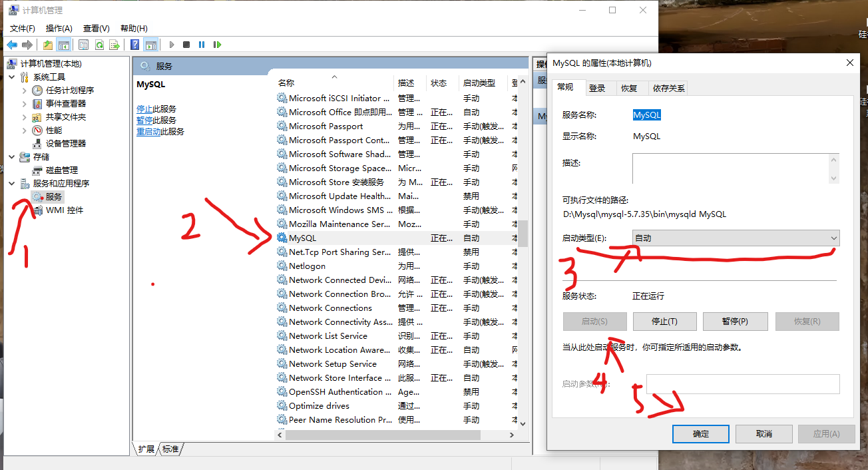Toggle the show/hide action pane icon
This screenshot has width=868, height=470.
151,45
